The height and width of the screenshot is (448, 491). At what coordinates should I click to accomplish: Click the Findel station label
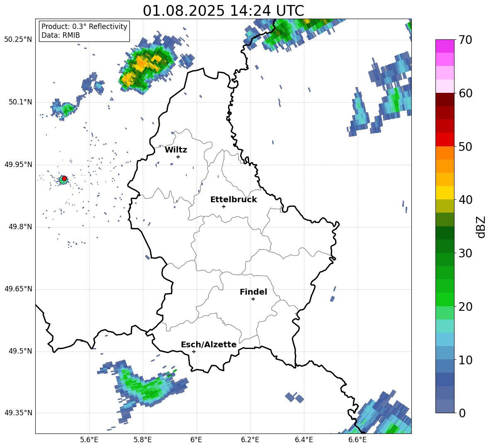click(x=253, y=292)
